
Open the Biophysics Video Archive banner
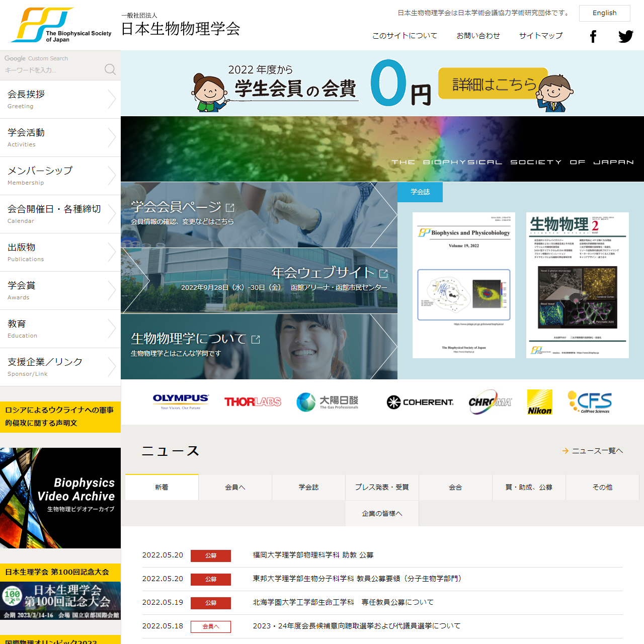[x=60, y=498]
